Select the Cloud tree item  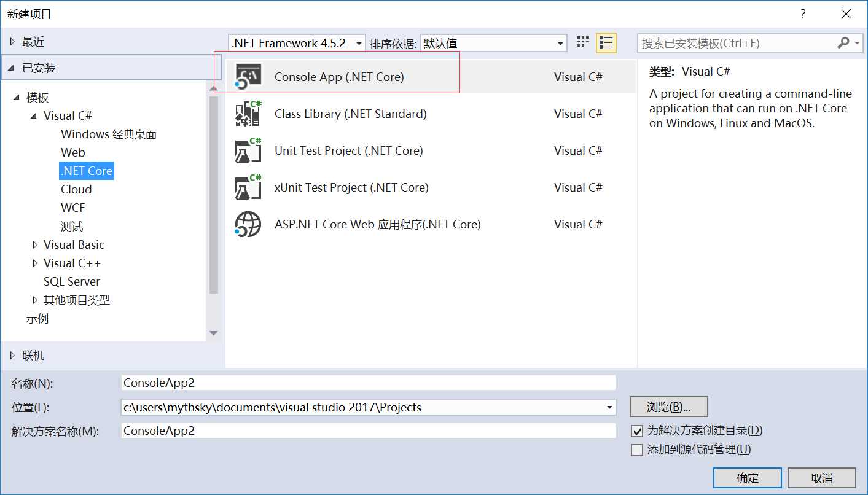[76, 189]
